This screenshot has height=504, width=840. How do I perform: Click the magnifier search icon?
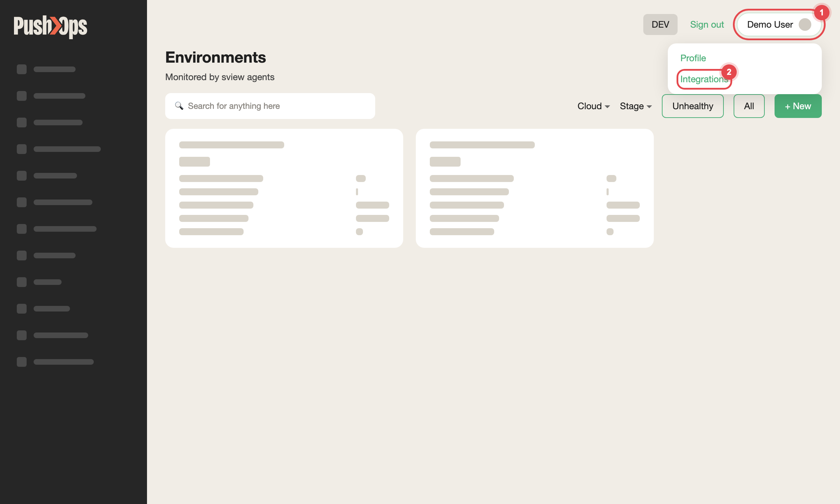tap(179, 106)
